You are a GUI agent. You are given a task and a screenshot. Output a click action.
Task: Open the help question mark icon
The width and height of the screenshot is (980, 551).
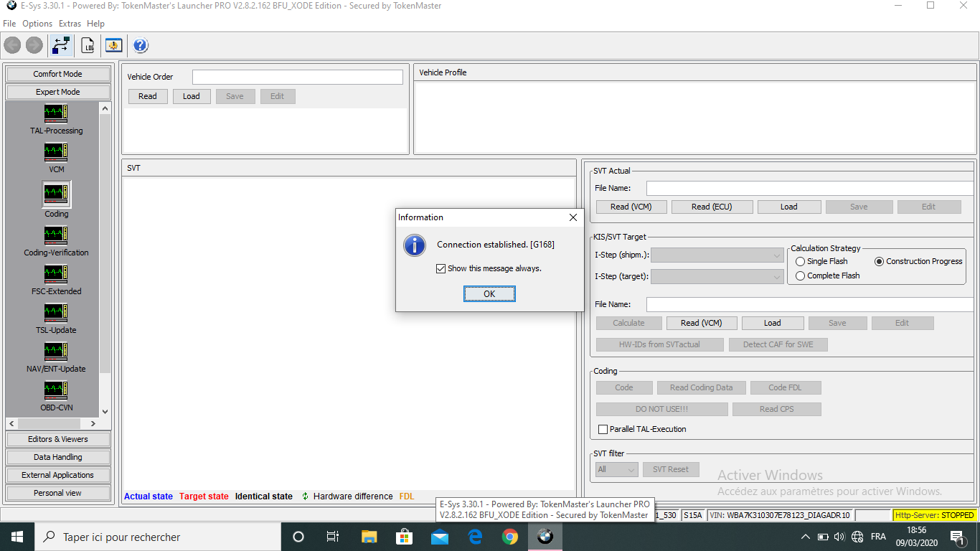141,45
